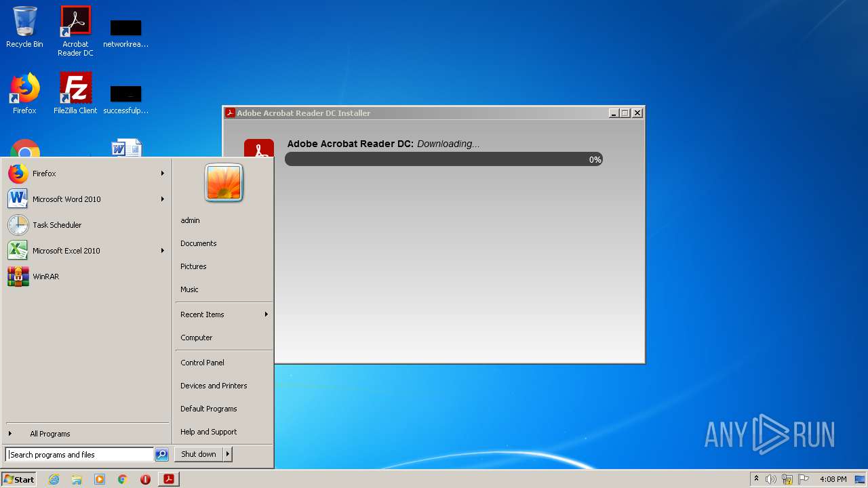This screenshot has height=488, width=868.
Task: Open the Recycle Bin desktop icon
Action: click(x=24, y=27)
